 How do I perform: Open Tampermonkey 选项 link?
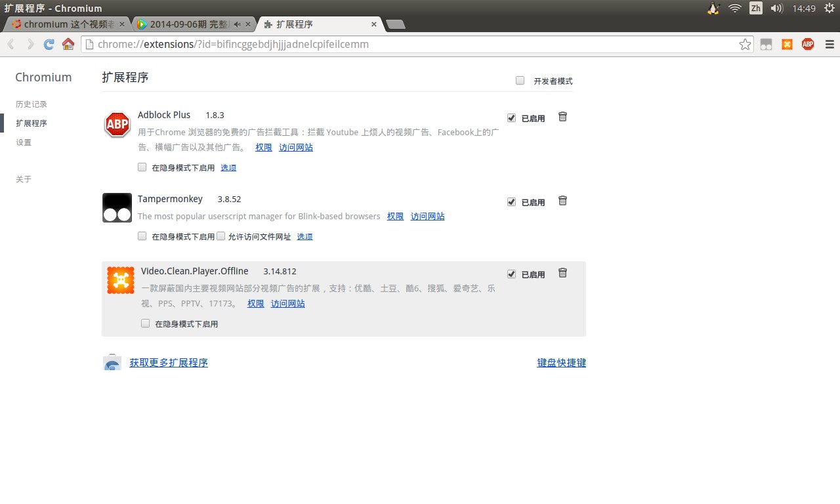pos(304,237)
